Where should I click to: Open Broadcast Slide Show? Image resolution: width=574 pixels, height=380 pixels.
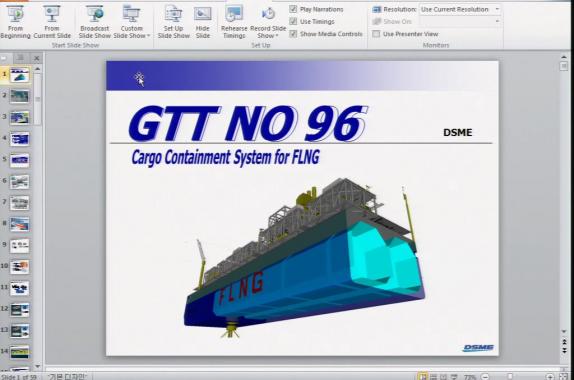tap(94, 22)
